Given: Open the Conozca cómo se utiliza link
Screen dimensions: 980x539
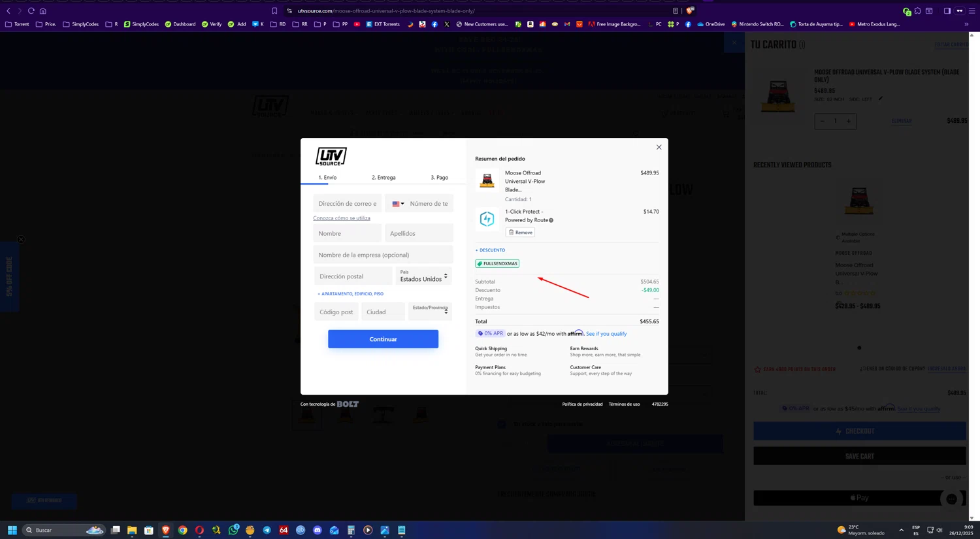Looking at the screenshot, I should click(x=342, y=218).
